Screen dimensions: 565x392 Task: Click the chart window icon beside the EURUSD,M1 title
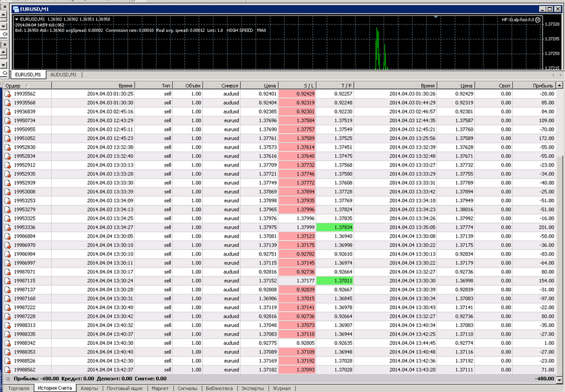coord(16,9)
